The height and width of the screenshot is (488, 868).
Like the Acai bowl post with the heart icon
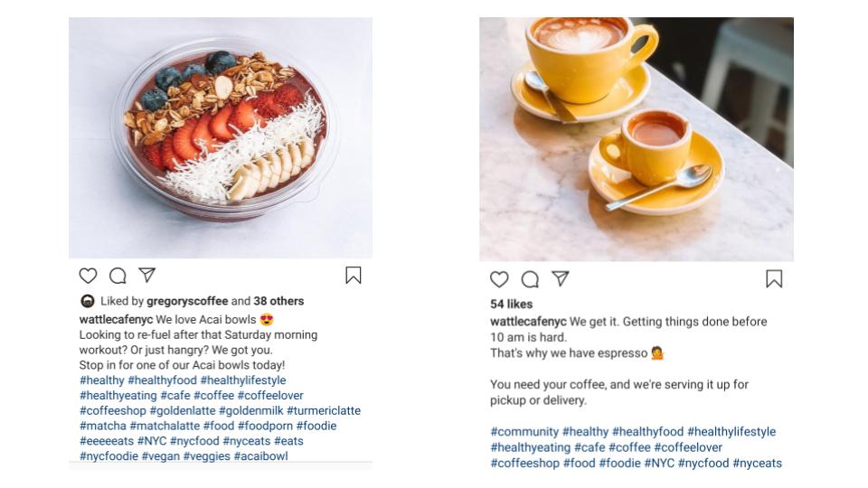(88, 276)
